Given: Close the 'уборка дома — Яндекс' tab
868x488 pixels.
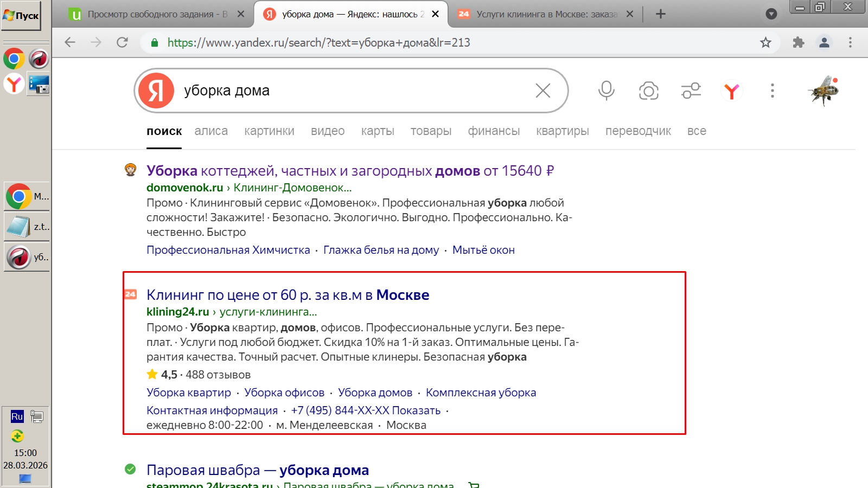Looking at the screenshot, I should pyautogui.click(x=435, y=14).
